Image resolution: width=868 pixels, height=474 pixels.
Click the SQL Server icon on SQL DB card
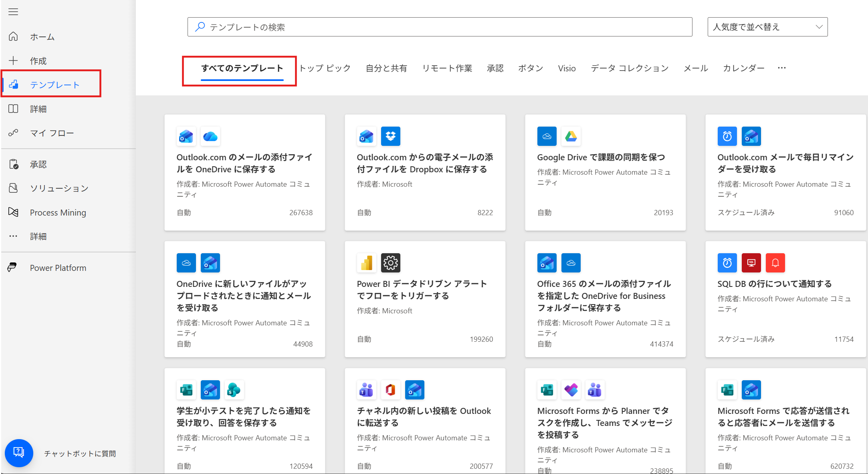click(751, 263)
